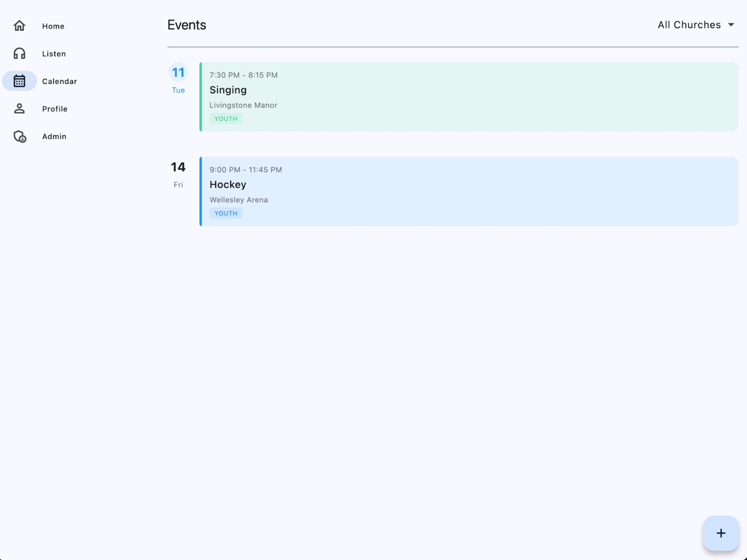Open the Home menu label

click(x=53, y=26)
